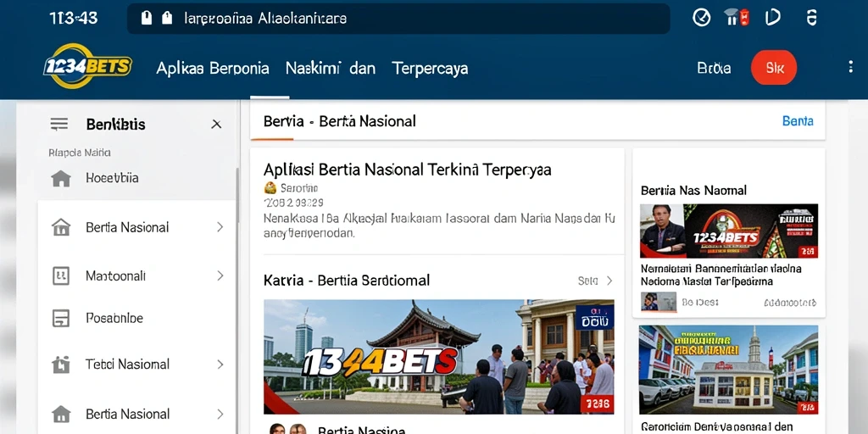Open the 1234BETS thumbnail under Bertia Nas Naomal
Image resolution: width=868 pixels, height=434 pixels.
(729, 231)
